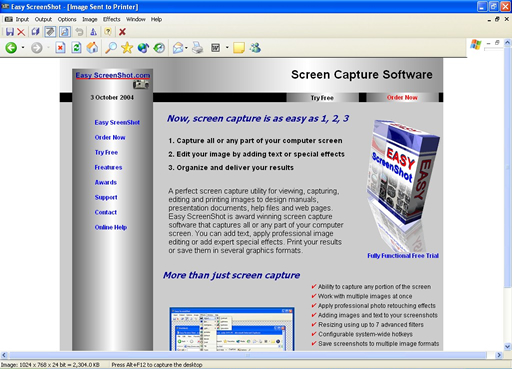Toggle the highlighted eraser-like toolbar button
512x369 pixels.
tap(50, 32)
